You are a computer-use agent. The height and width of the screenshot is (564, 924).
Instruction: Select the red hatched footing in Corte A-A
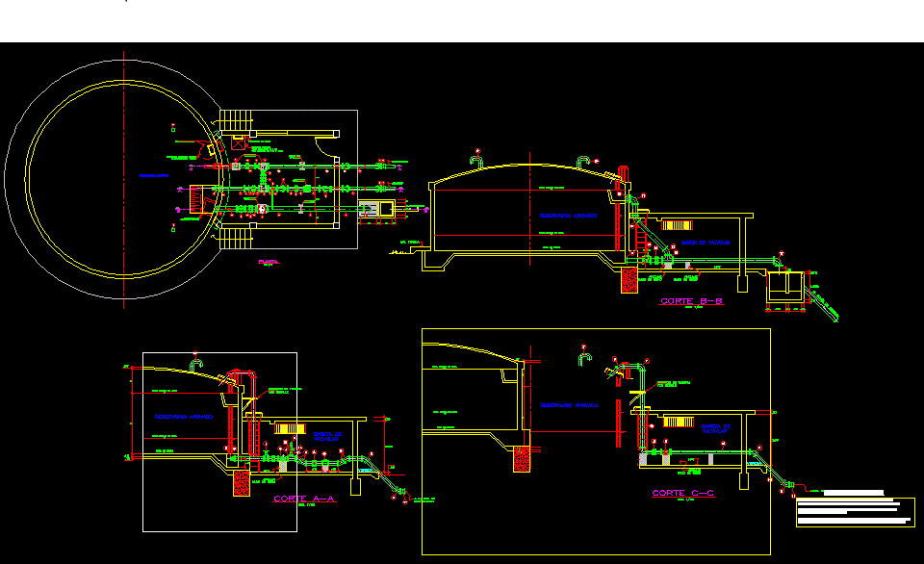click(242, 482)
